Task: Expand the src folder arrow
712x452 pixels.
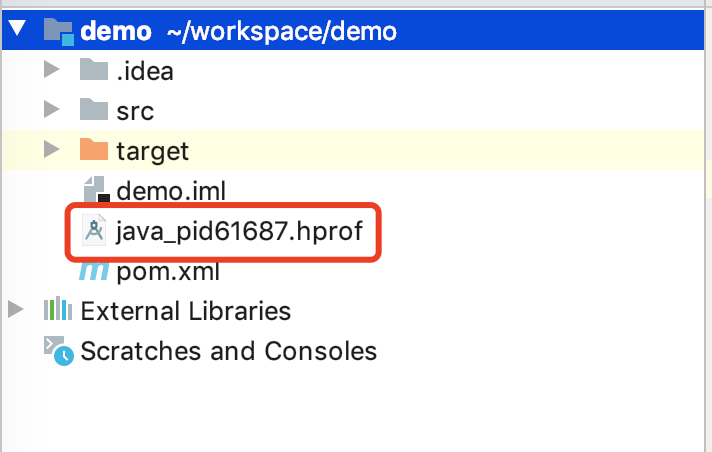Action: 52,110
